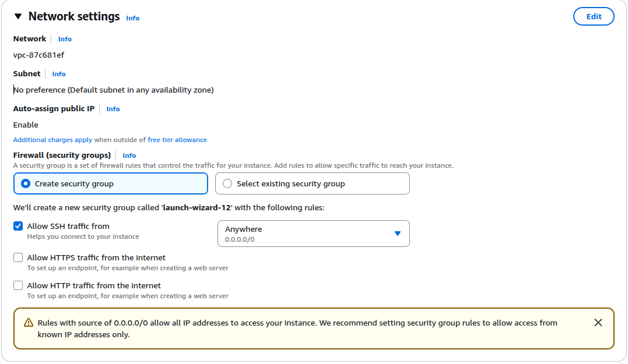Open the free tier allowance link
Viewport: 628px width, 364px height.
pyautogui.click(x=177, y=140)
